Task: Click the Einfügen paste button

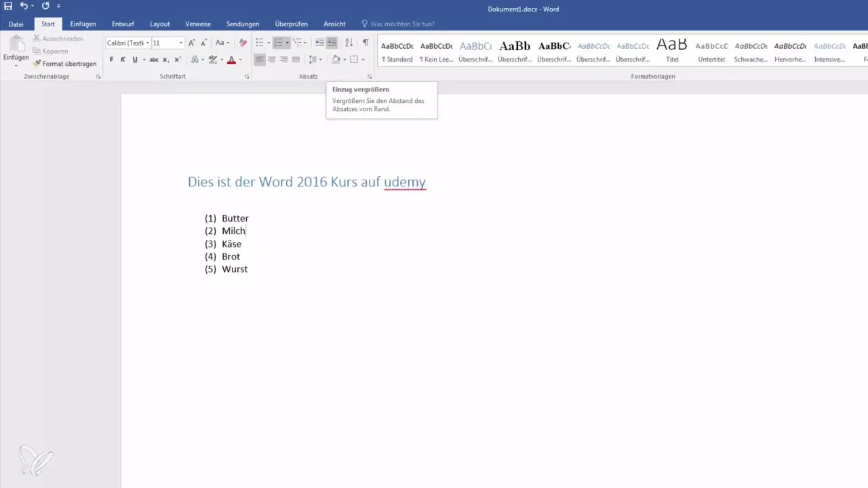Action: click(x=16, y=52)
